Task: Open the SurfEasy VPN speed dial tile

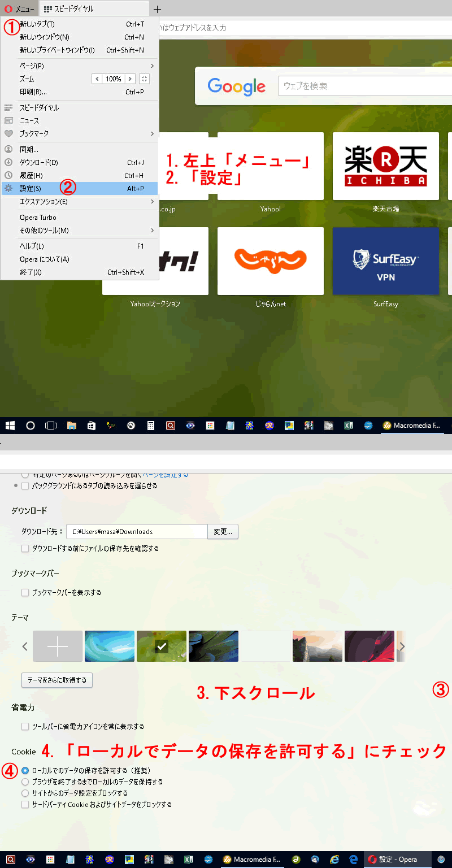Action: 385,261
